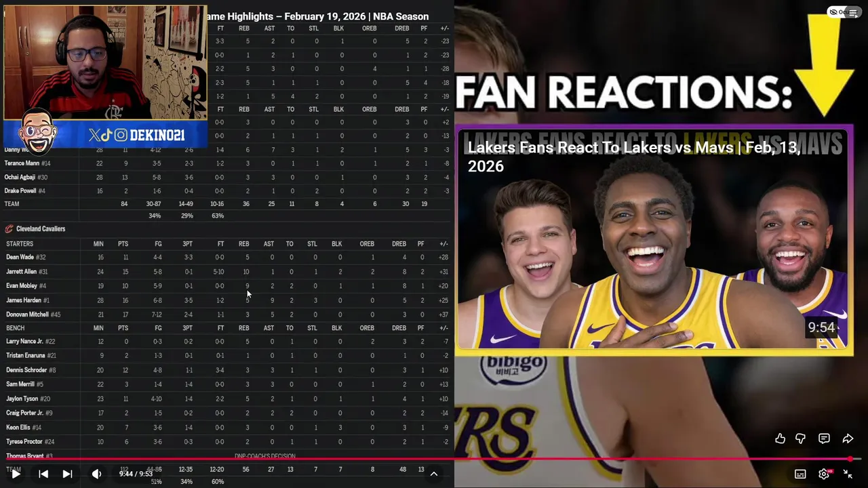Play the video with the play button
Viewport: 868px width, 488px height.
[x=15, y=474]
